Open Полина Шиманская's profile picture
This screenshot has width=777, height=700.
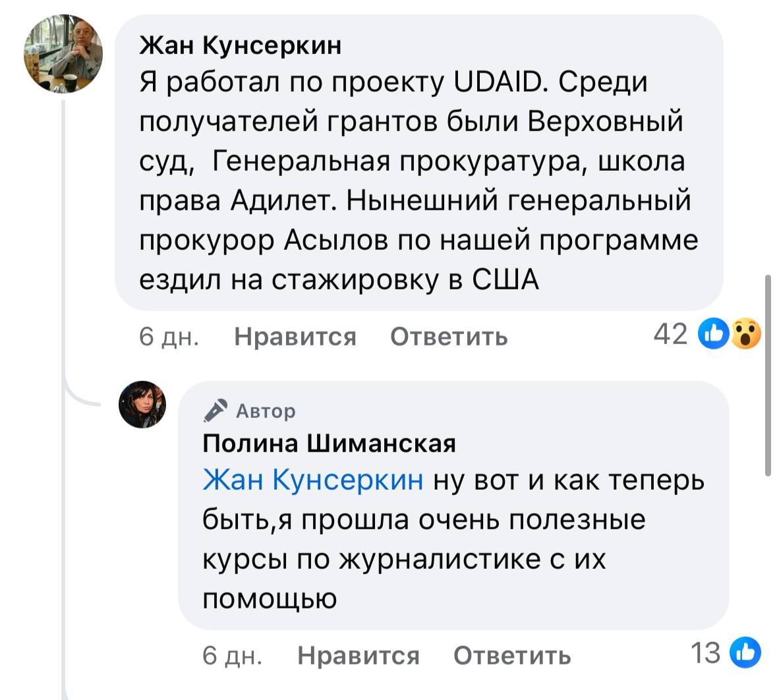pos(142,405)
